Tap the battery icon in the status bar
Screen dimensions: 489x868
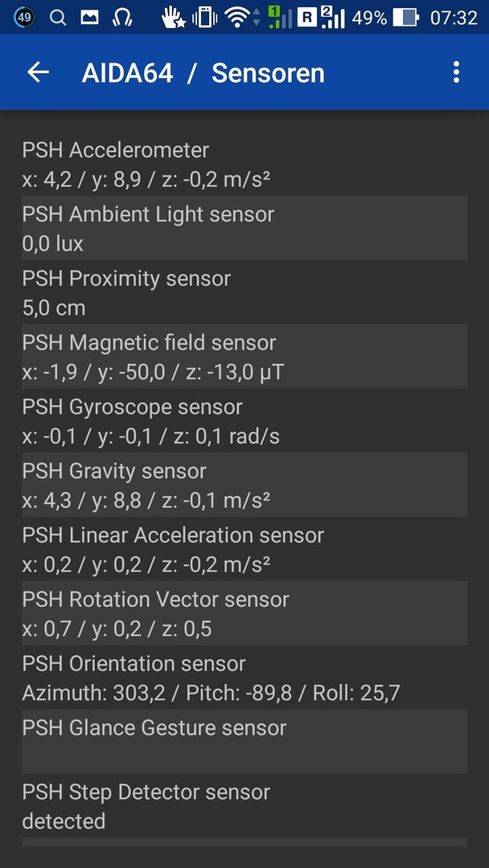click(406, 18)
